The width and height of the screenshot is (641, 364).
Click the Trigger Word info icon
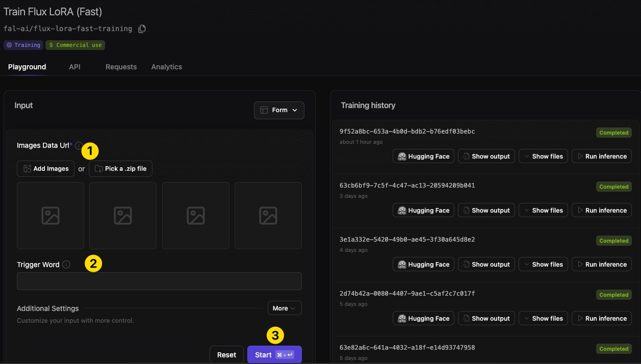(x=66, y=265)
